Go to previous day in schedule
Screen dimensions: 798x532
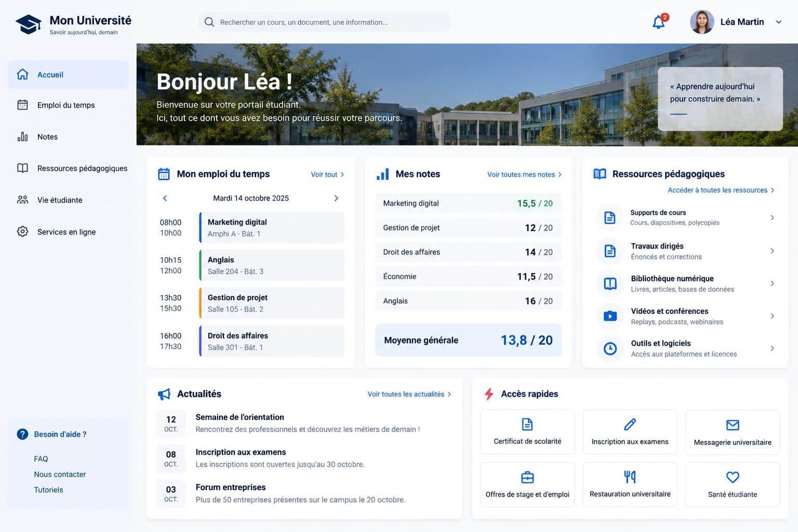(165, 198)
